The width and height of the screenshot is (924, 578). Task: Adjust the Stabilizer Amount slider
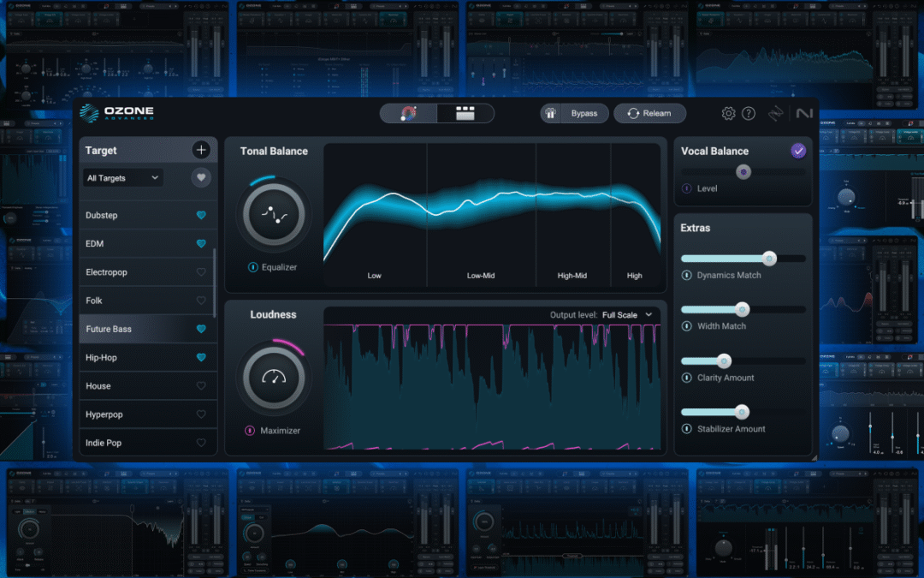coord(743,412)
